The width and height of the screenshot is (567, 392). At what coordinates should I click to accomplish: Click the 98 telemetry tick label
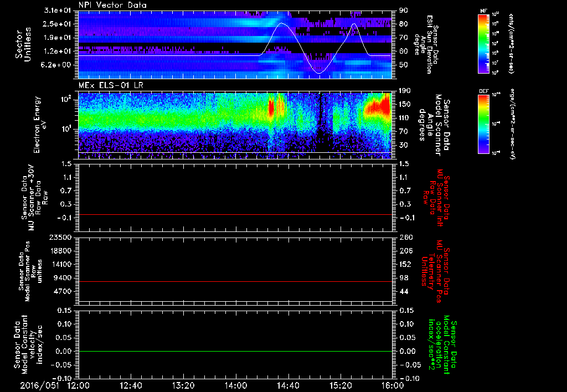point(404,278)
